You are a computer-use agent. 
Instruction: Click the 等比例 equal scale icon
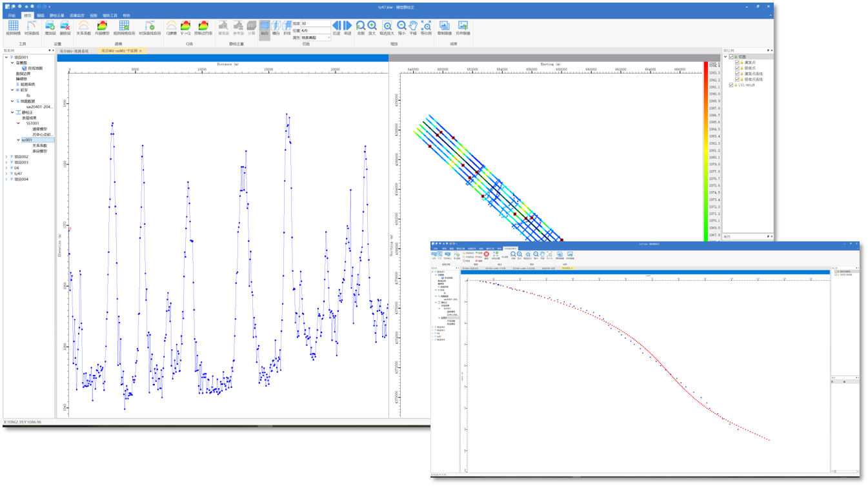pos(426,25)
